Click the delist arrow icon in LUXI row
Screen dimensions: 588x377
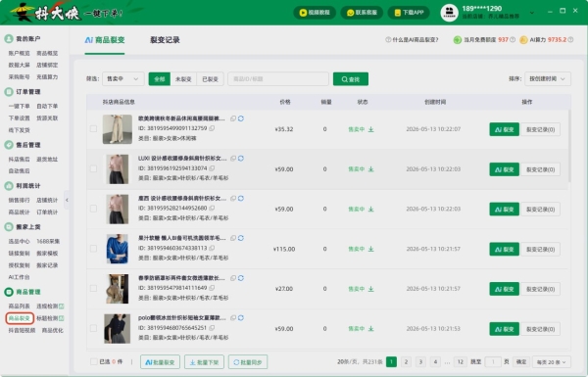[x=370, y=169]
